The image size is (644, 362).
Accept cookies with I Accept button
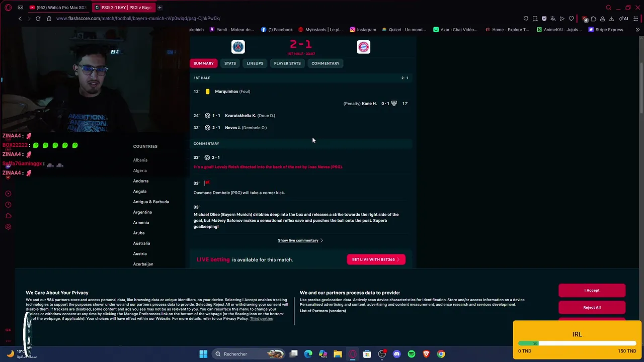[592, 290]
